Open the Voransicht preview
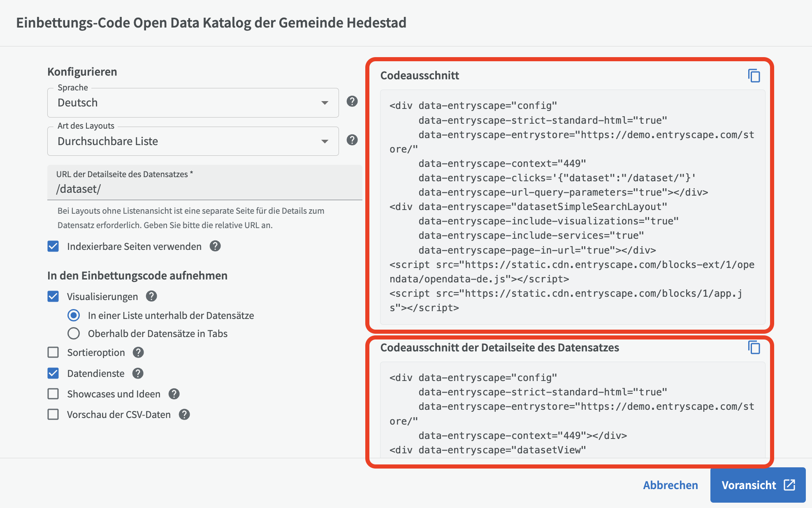The width and height of the screenshot is (812, 508). (758, 485)
